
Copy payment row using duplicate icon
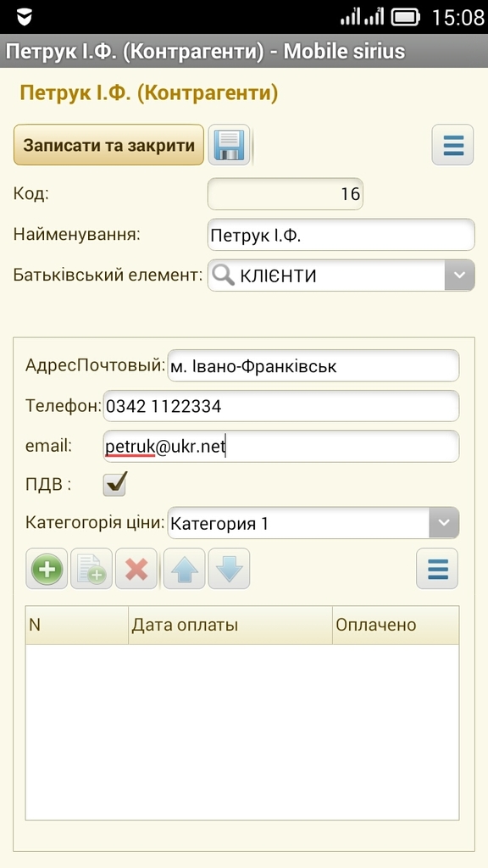pos(91,569)
